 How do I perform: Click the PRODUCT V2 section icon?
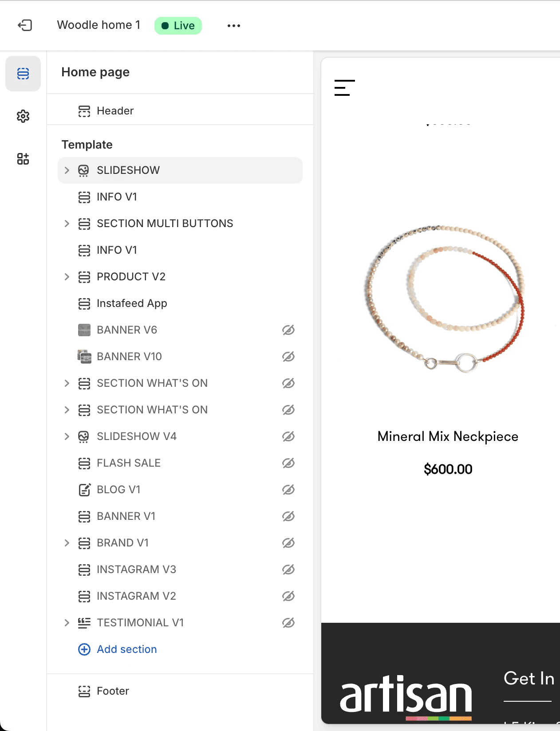click(84, 277)
